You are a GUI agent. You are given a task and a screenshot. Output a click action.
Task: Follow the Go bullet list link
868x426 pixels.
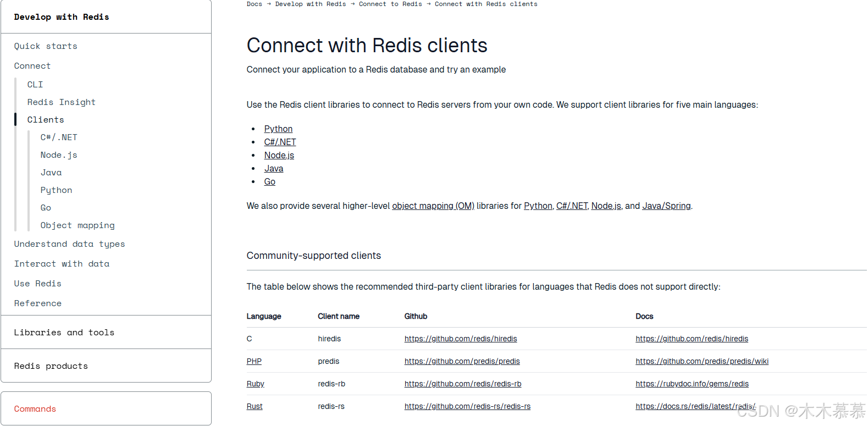click(x=270, y=181)
